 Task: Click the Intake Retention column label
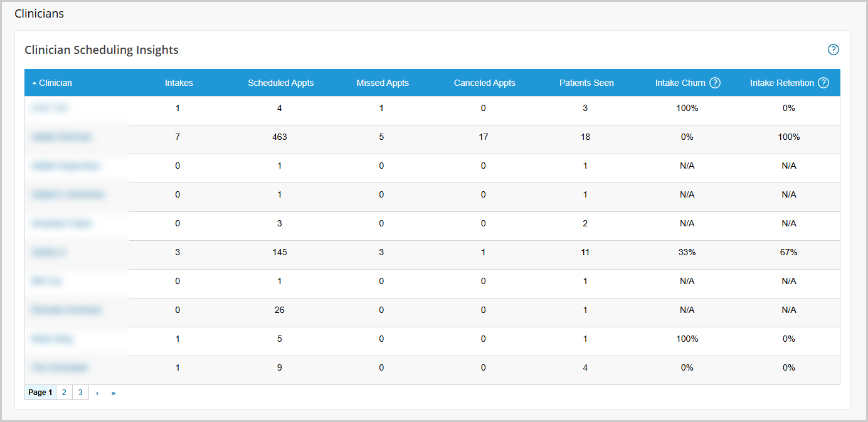click(x=781, y=83)
